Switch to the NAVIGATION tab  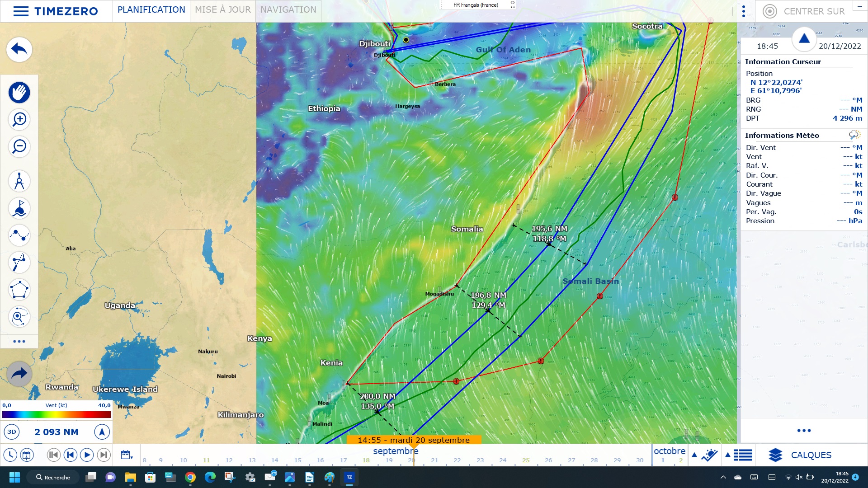coord(288,10)
